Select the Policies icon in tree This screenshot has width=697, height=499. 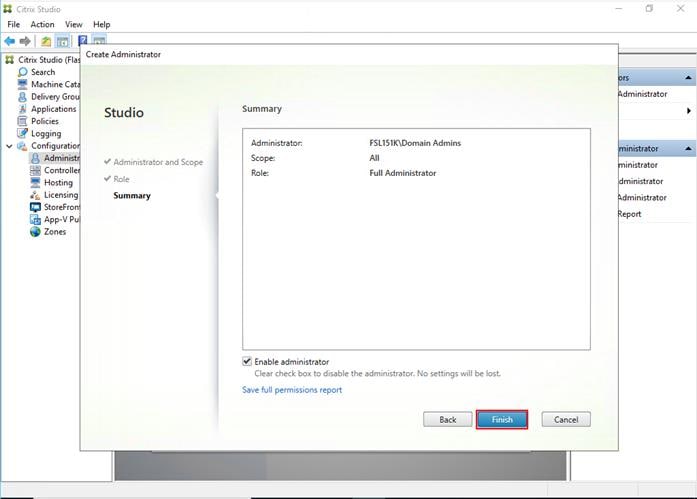pyautogui.click(x=22, y=121)
